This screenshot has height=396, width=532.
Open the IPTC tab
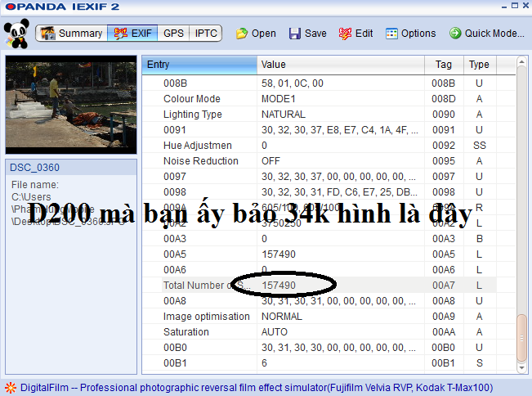pos(206,34)
